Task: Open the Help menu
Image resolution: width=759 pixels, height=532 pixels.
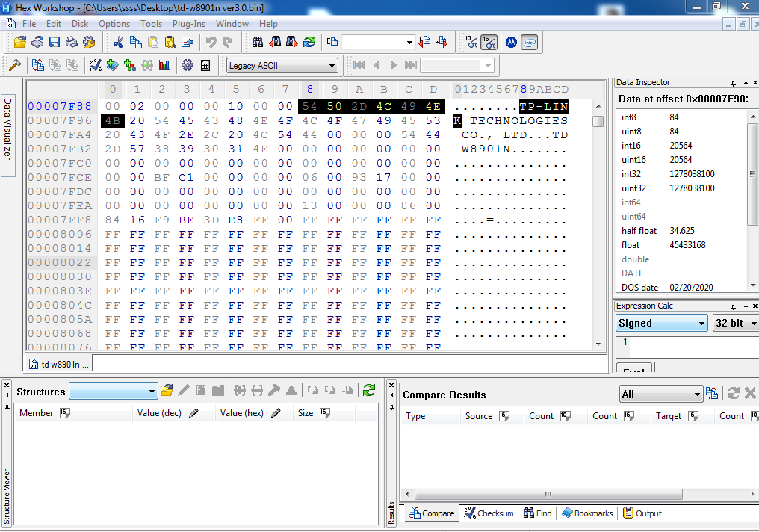Action: (x=268, y=24)
